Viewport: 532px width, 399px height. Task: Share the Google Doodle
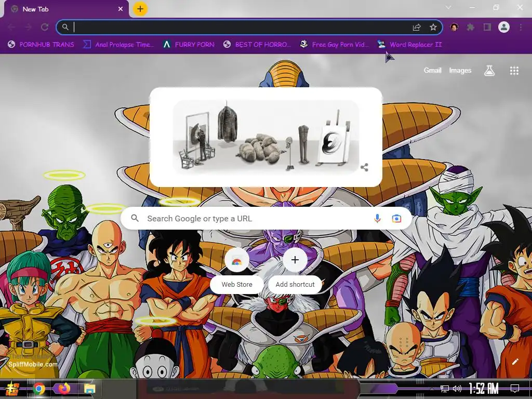click(364, 167)
